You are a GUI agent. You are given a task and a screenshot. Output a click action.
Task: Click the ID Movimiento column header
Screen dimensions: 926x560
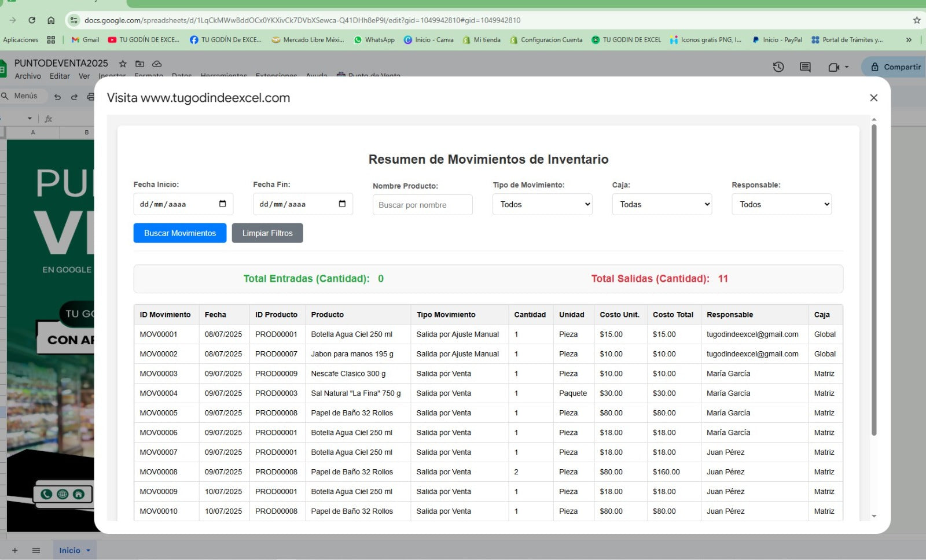[x=165, y=315]
